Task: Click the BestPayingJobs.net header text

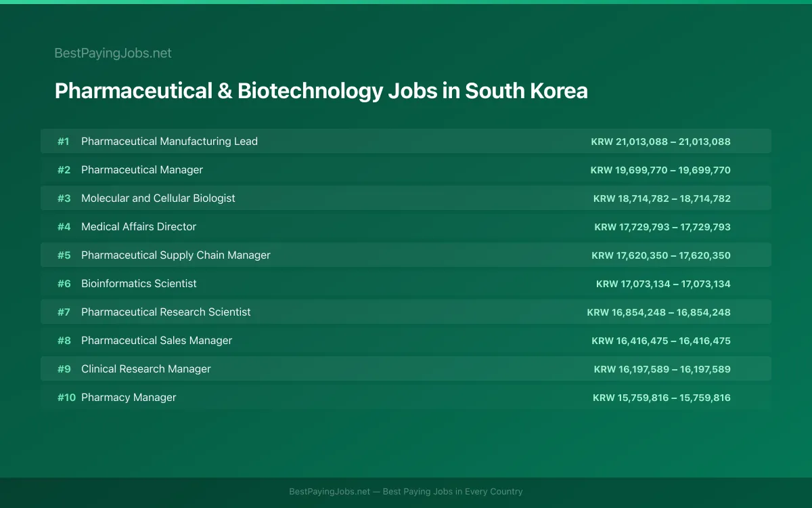Action: pyautogui.click(x=113, y=53)
